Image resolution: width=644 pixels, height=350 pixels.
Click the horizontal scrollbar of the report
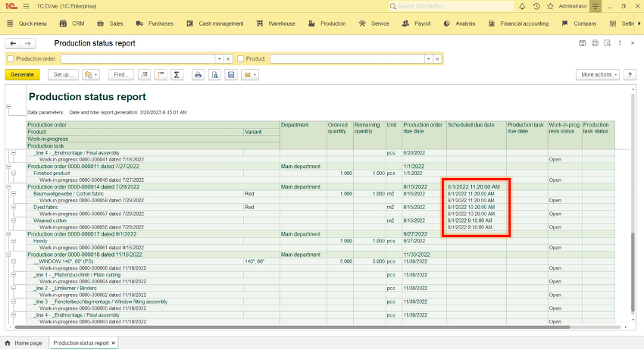coord(292,327)
